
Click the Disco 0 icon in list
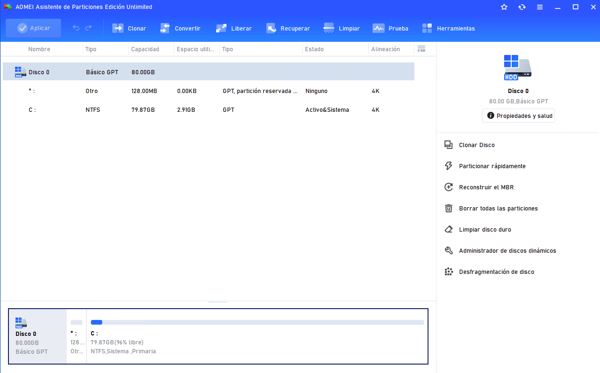20,72
